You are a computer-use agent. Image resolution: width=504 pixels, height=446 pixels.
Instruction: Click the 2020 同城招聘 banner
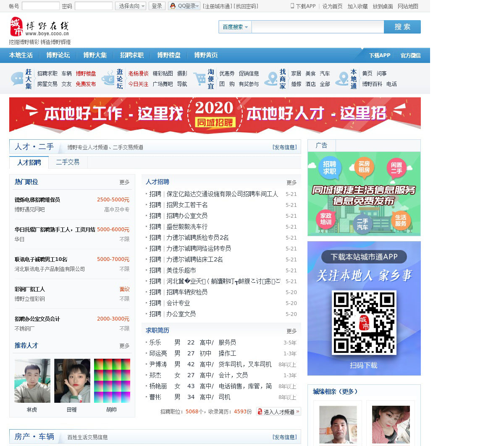pyautogui.click(x=215, y=115)
